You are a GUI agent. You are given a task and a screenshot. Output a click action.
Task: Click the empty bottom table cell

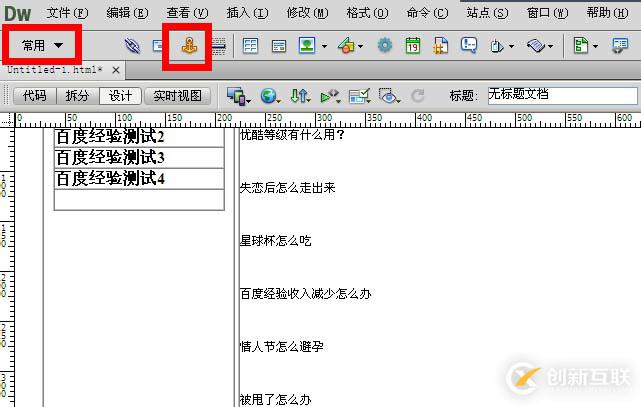point(139,200)
